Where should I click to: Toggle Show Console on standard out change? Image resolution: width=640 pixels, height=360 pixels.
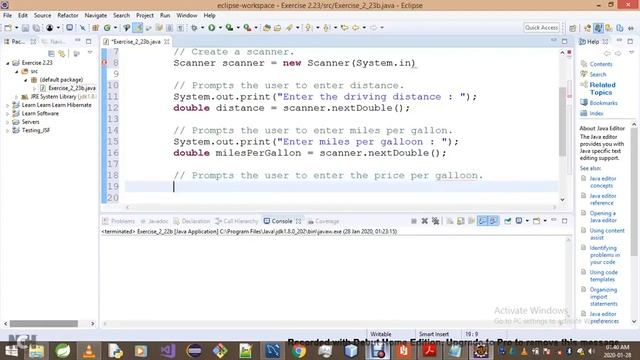(x=482, y=221)
